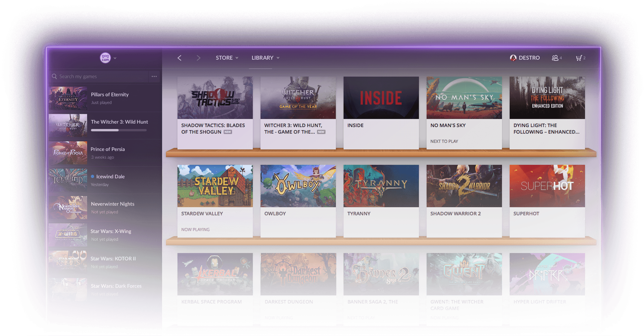Click the INSIDE title text
Screen dimensions: 644x336
click(355, 126)
